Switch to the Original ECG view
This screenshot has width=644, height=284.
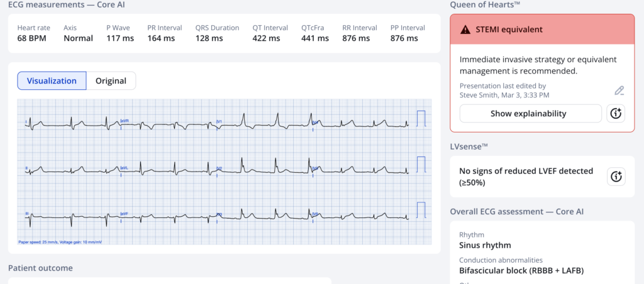click(111, 80)
